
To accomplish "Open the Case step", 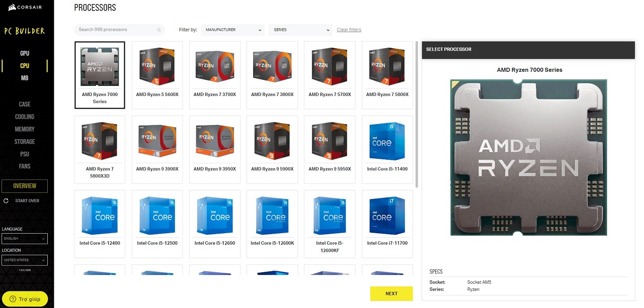I will [x=25, y=105].
